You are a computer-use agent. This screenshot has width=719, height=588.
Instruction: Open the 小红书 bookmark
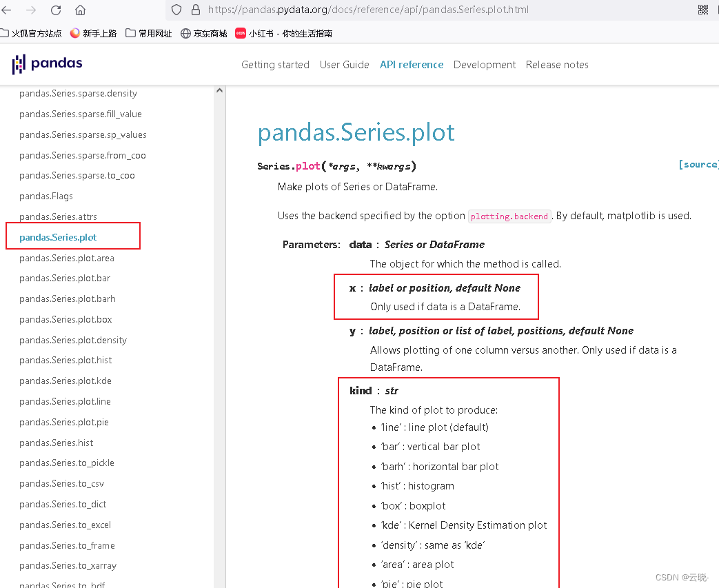283,33
